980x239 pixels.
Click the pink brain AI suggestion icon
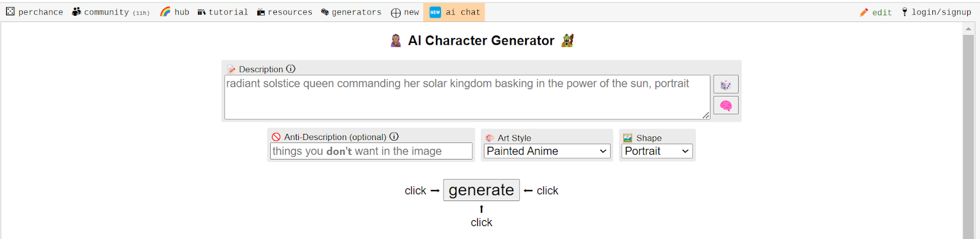[726, 106]
